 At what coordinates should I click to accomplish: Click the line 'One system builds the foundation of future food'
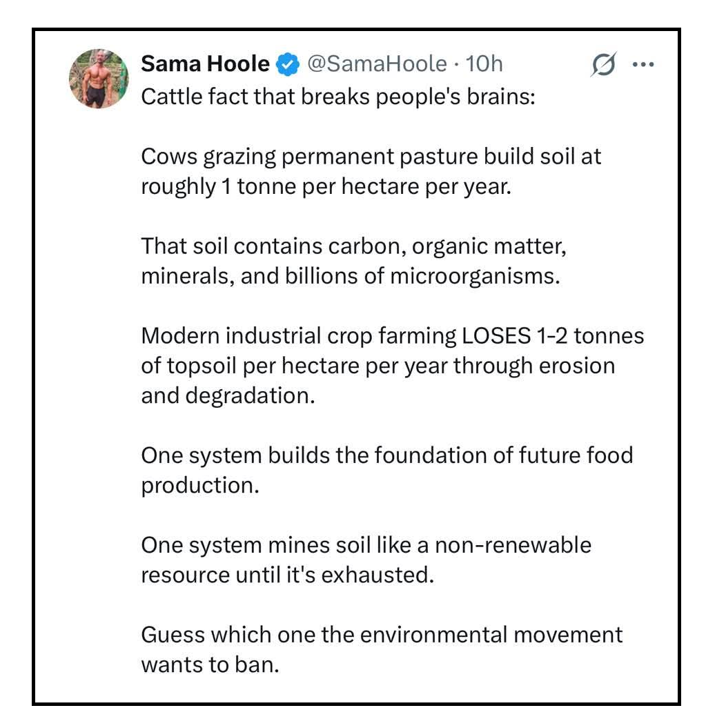pyautogui.click(x=386, y=455)
